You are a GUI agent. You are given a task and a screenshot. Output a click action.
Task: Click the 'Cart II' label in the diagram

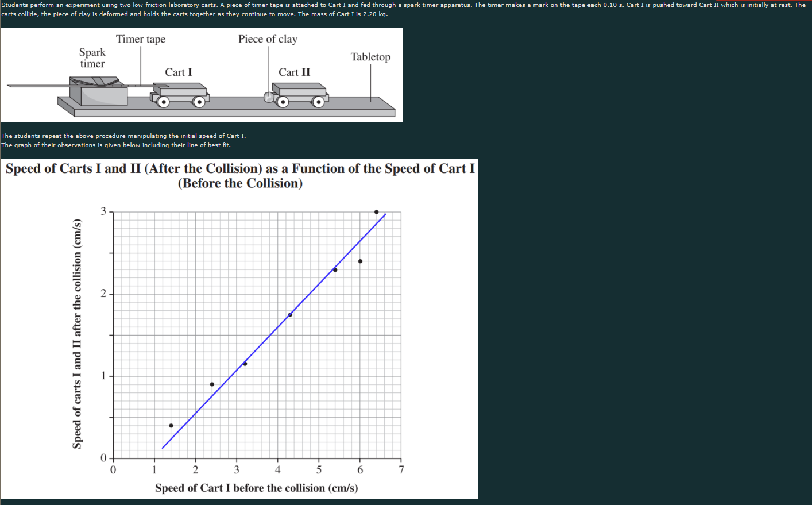pyautogui.click(x=295, y=72)
